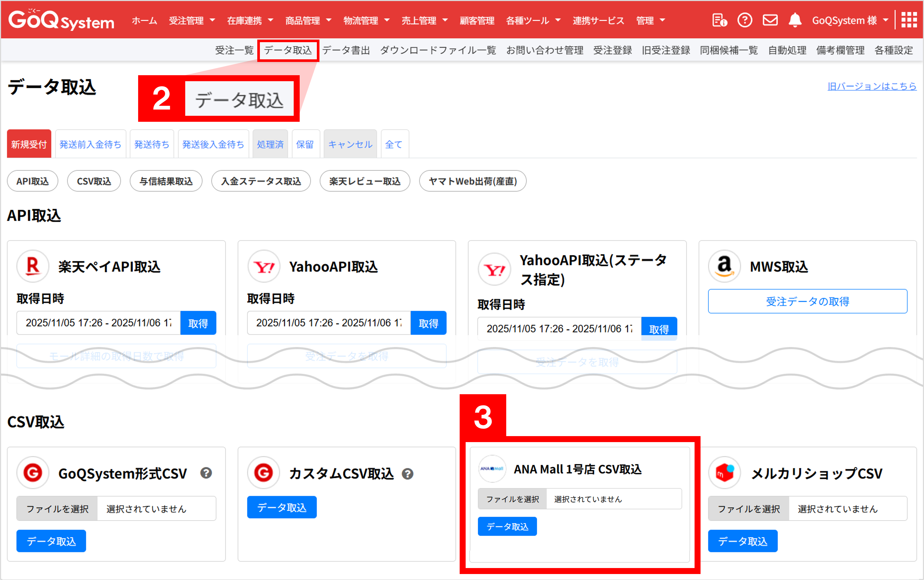
Task: Expand the 在庫連携 dropdown menu
Action: click(250, 20)
